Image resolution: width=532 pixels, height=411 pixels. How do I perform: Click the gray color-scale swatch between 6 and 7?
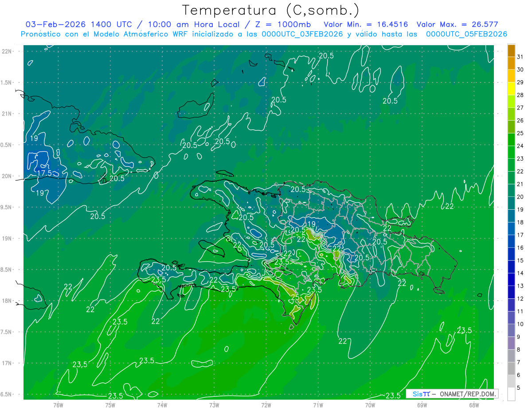coord(511,368)
